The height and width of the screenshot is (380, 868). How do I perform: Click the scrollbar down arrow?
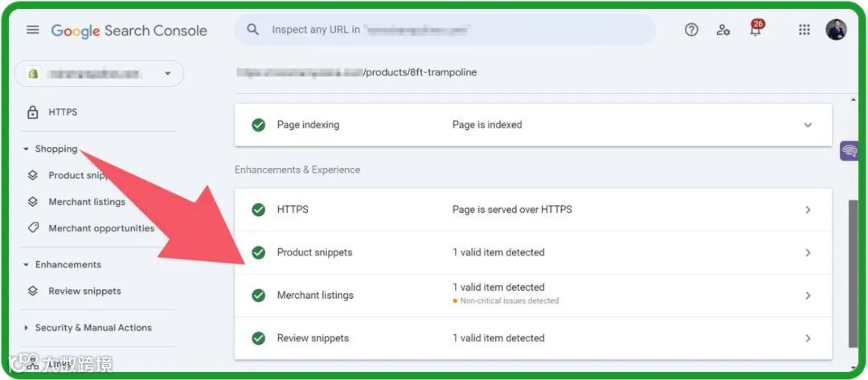pos(854,367)
